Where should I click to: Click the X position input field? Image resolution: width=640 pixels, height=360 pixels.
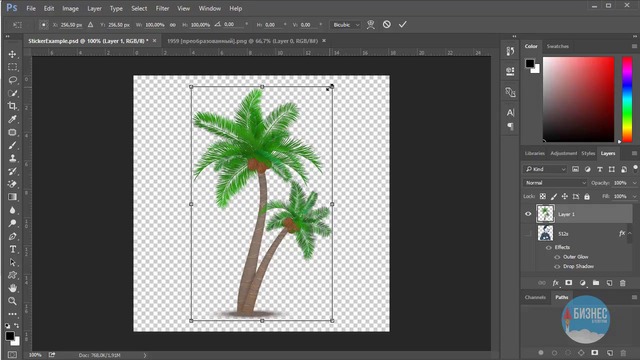[x=71, y=25]
